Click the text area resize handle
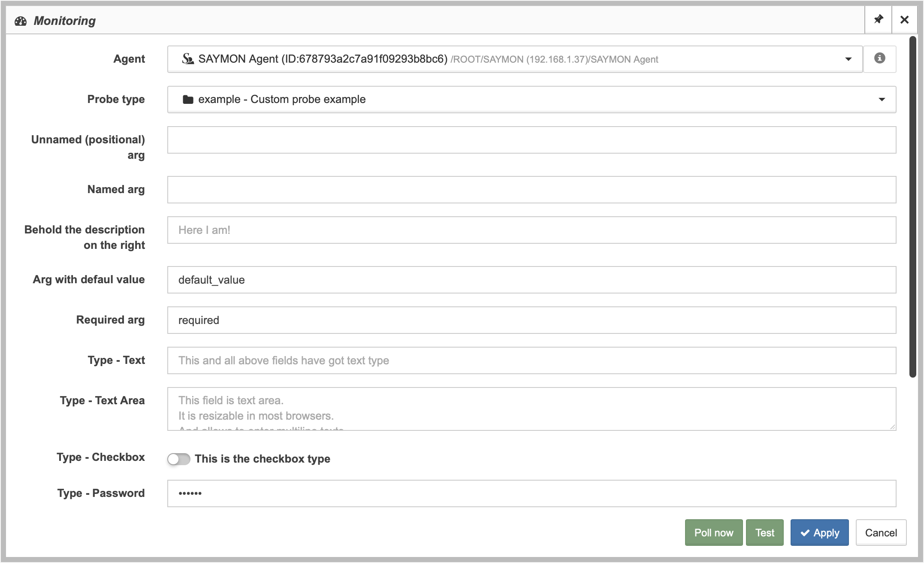This screenshot has height=563, width=924. click(x=892, y=427)
